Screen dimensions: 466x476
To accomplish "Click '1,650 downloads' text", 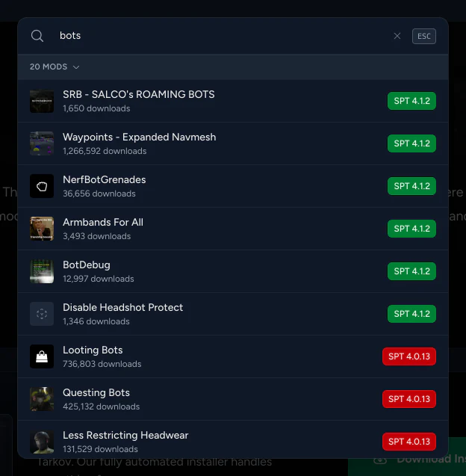I will coord(96,108).
